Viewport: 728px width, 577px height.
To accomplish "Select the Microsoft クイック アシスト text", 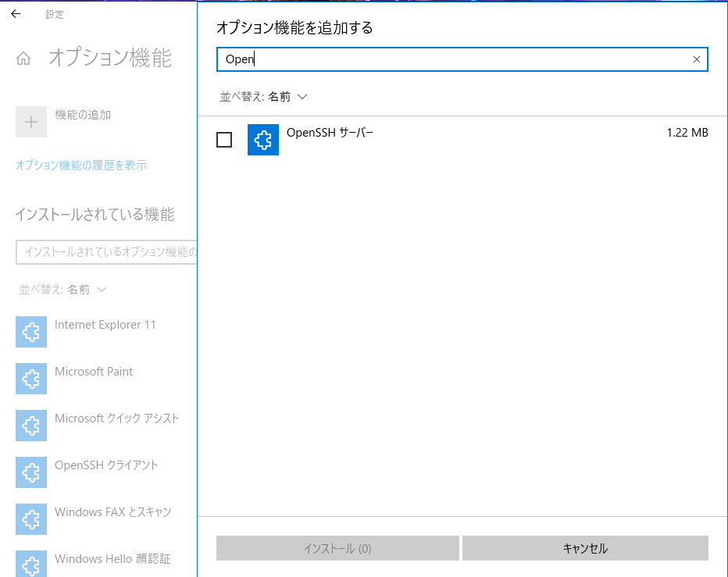I will point(116,419).
